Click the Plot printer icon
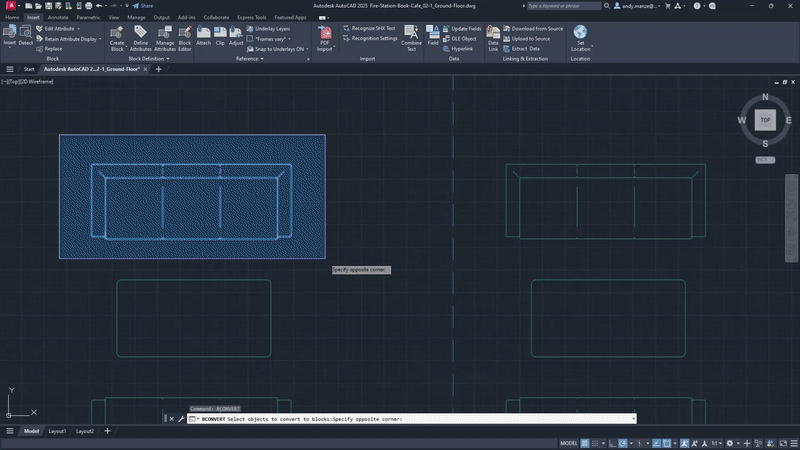The image size is (800, 450). point(88,6)
